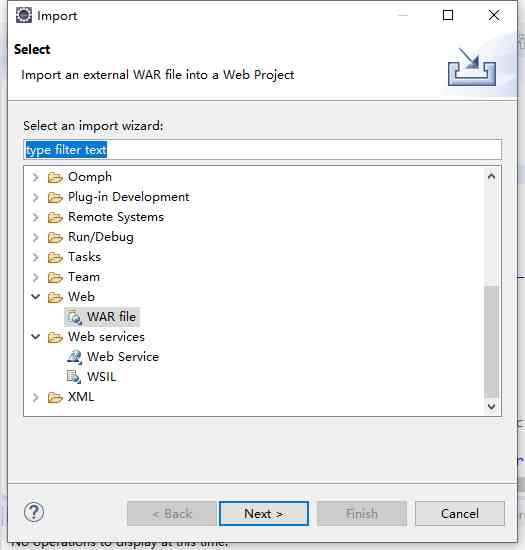
Task: Collapse the Web category
Action: click(35, 297)
